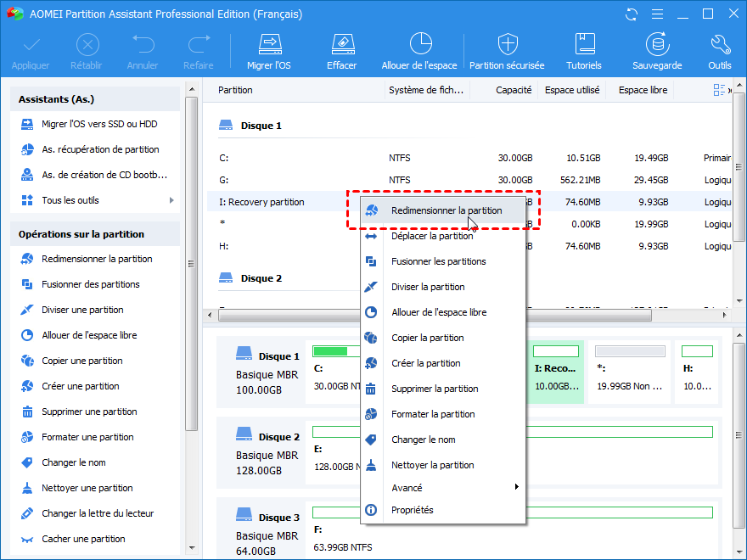Select Redimensionner la partition in context menu
Screen dimensions: 747x560
point(446,210)
